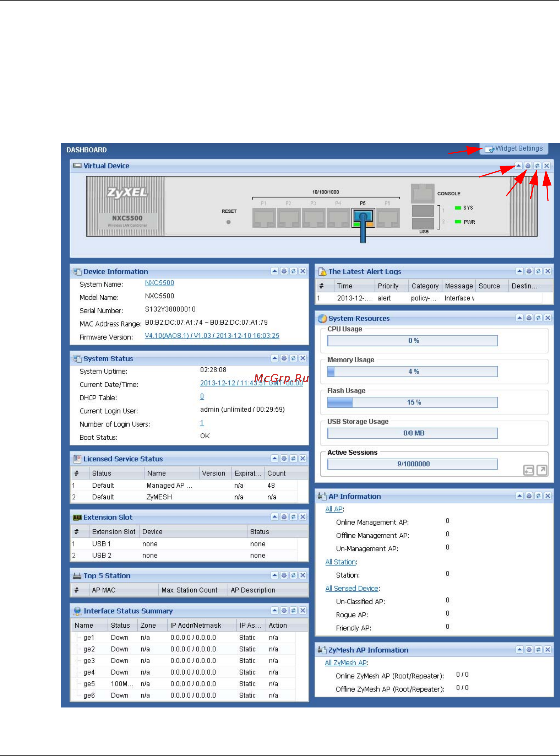Collapse the Licensed Service Status widget
Screen dimensions: 560x756
click(275, 459)
